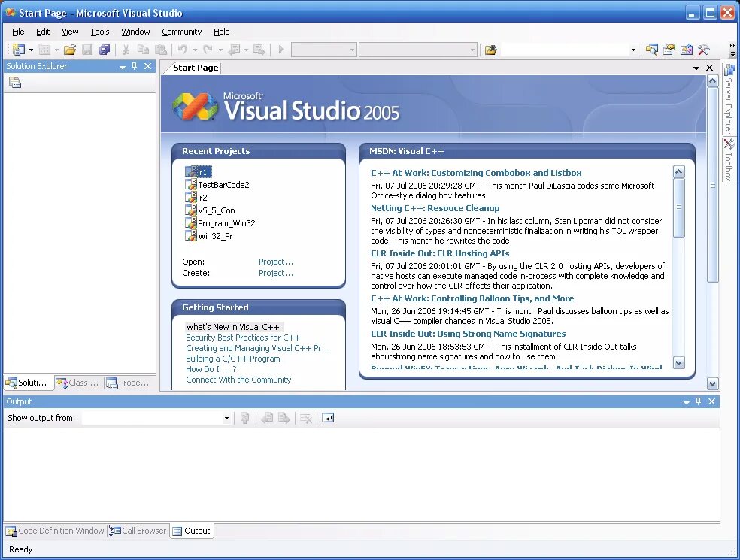Toggle the Solution Explorer auto-hide pin

pos(135,66)
